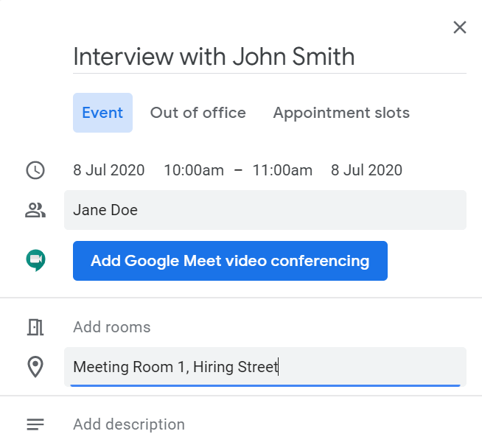
Task: Click the guests people icon
Action: pos(35,210)
